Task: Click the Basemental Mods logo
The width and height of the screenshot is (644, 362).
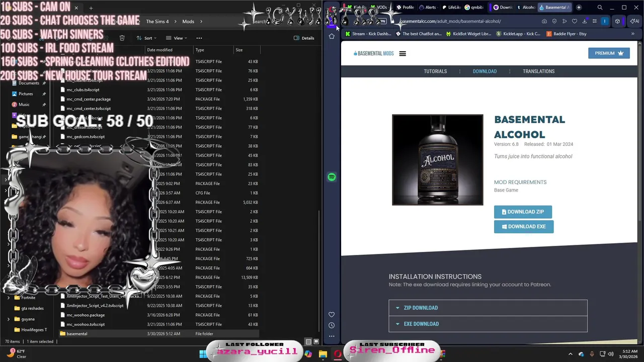Action: [x=373, y=53]
